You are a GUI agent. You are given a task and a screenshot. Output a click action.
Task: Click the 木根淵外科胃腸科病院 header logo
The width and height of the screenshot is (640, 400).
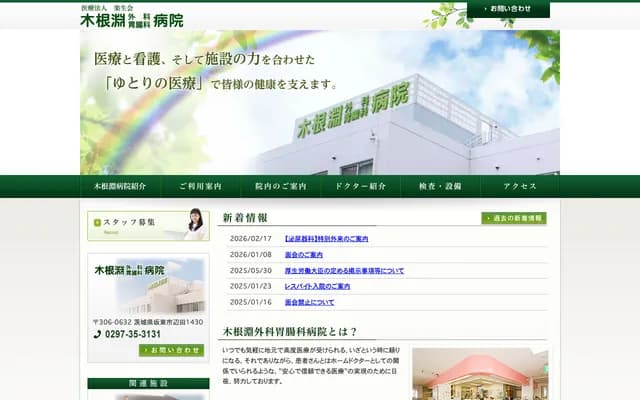(x=132, y=20)
